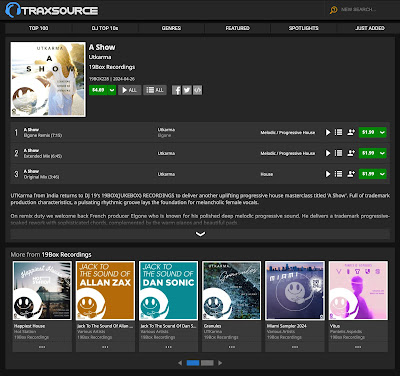
Task: Open release price format dropdown arrow
Action: pyautogui.click(x=112, y=90)
